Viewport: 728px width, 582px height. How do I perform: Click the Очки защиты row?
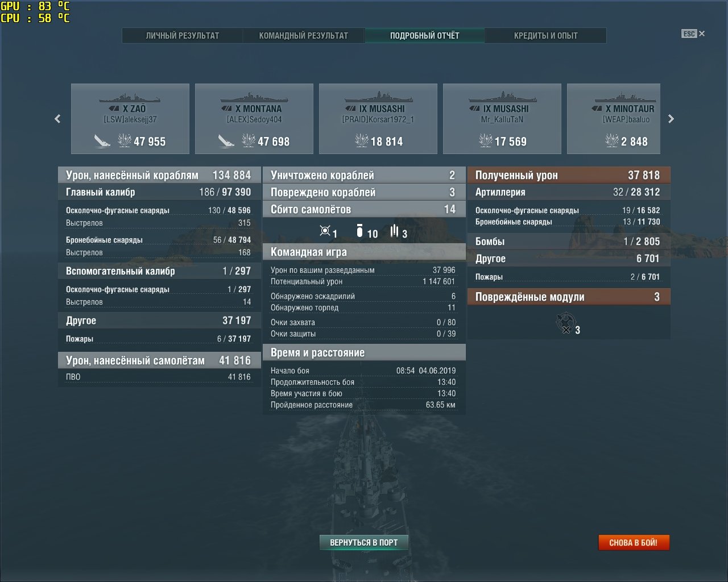[x=363, y=334]
